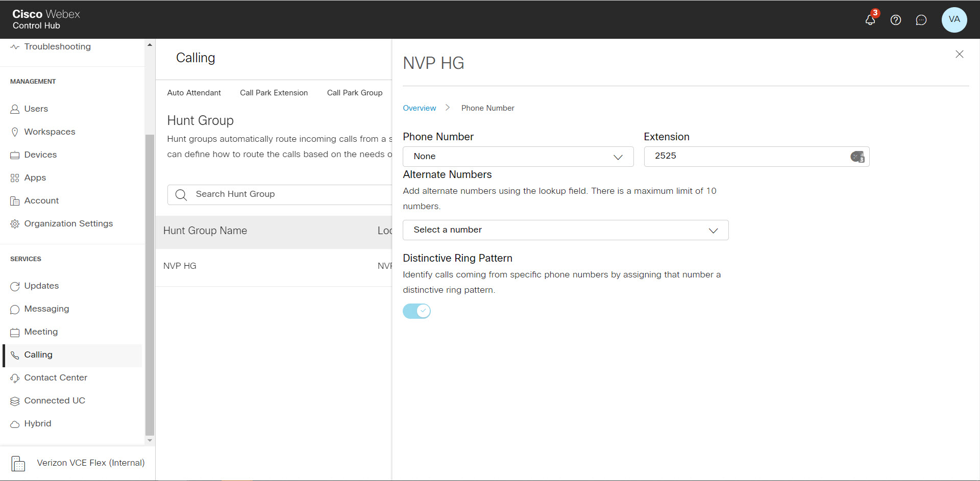
Task: Open the Phone Number dropdown showing None
Action: [x=518, y=156]
